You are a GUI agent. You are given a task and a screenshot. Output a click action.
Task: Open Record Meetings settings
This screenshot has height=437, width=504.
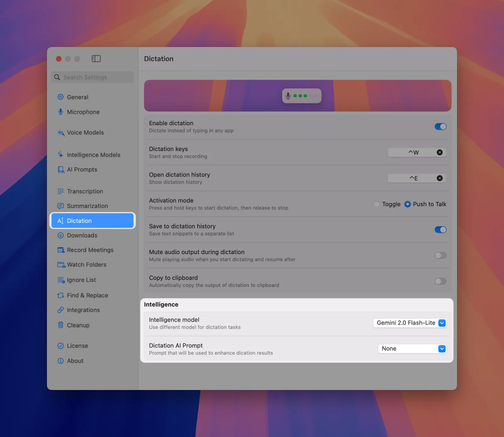point(93,250)
